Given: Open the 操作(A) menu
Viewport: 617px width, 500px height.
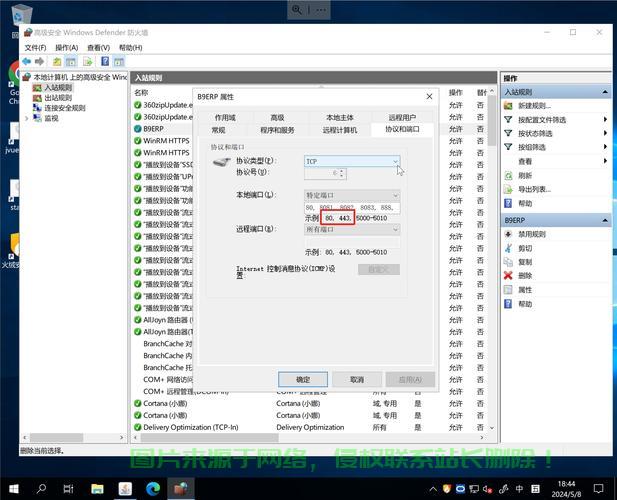Looking at the screenshot, I should pos(67,48).
